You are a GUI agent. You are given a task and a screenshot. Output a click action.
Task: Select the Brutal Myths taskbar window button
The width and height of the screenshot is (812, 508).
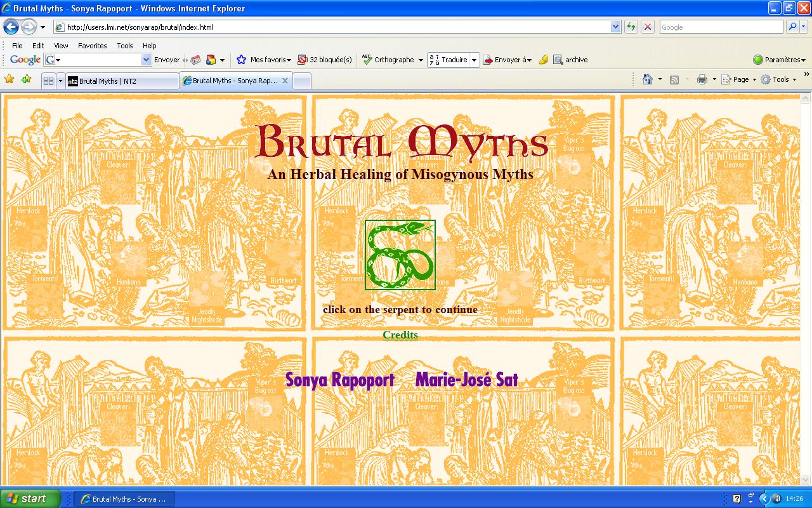126,499
